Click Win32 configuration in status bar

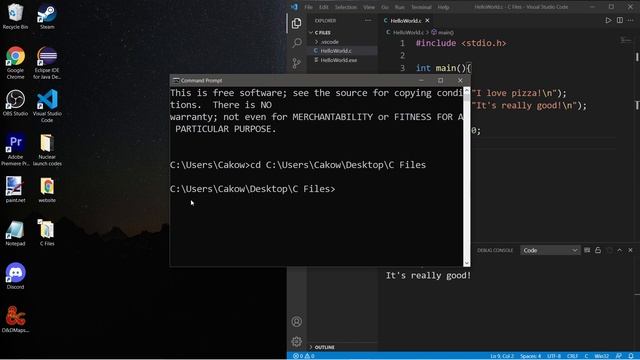[602, 356]
